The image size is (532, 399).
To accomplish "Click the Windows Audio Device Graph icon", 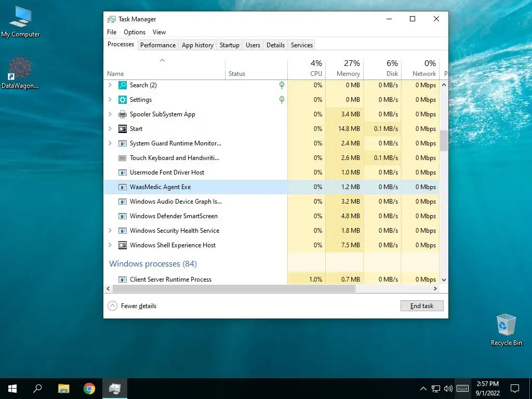I will click(122, 202).
